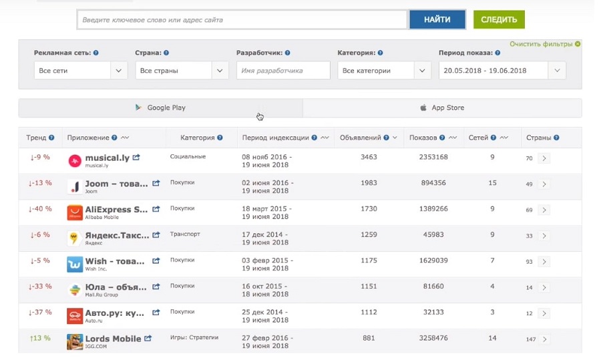Open help icon next to Рекламная сеть
The image size is (601, 364).
click(x=95, y=53)
